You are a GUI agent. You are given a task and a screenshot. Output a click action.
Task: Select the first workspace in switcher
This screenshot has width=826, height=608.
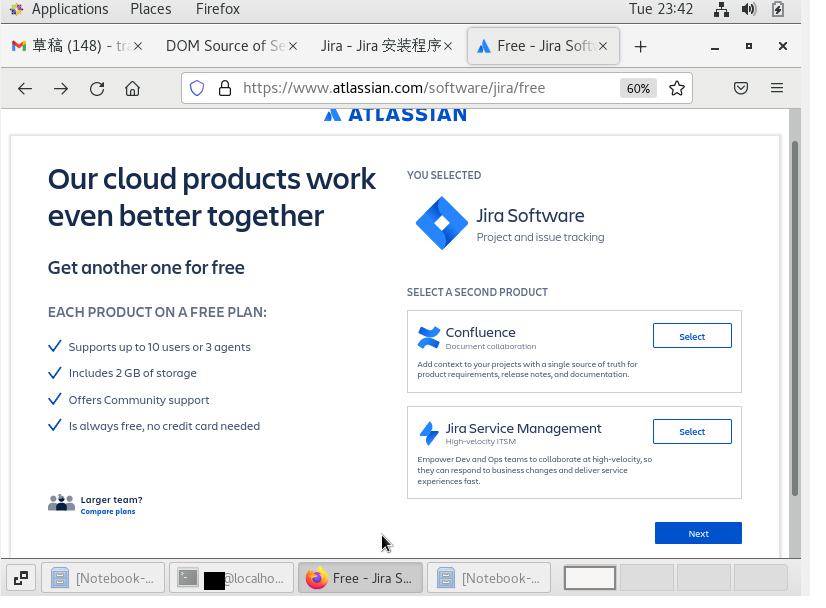tap(589, 578)
